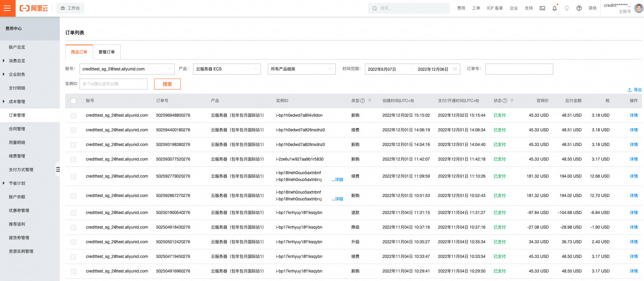
Task: Open the help question mark icon
Action: tap(579, 8)
